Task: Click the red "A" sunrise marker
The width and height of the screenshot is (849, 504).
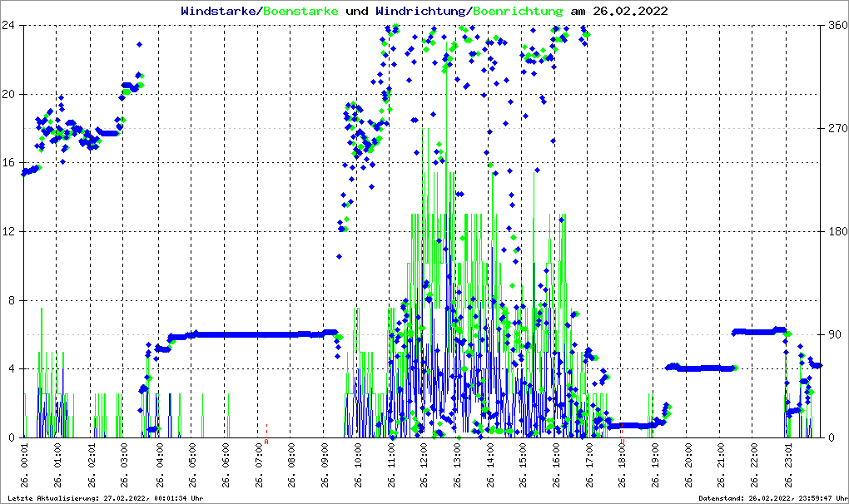Action: click(266, 442)
